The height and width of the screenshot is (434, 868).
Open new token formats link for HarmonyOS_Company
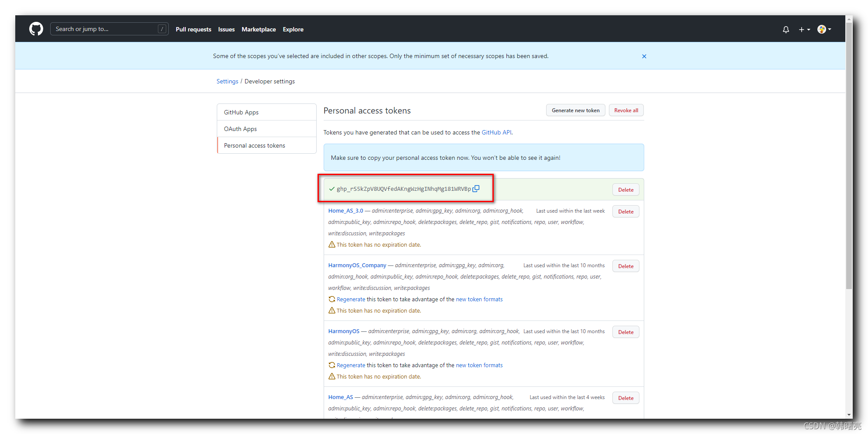[x=479, y=299]
